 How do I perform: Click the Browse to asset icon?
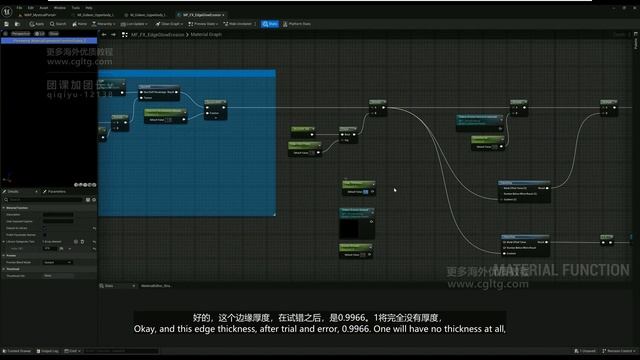17,24
